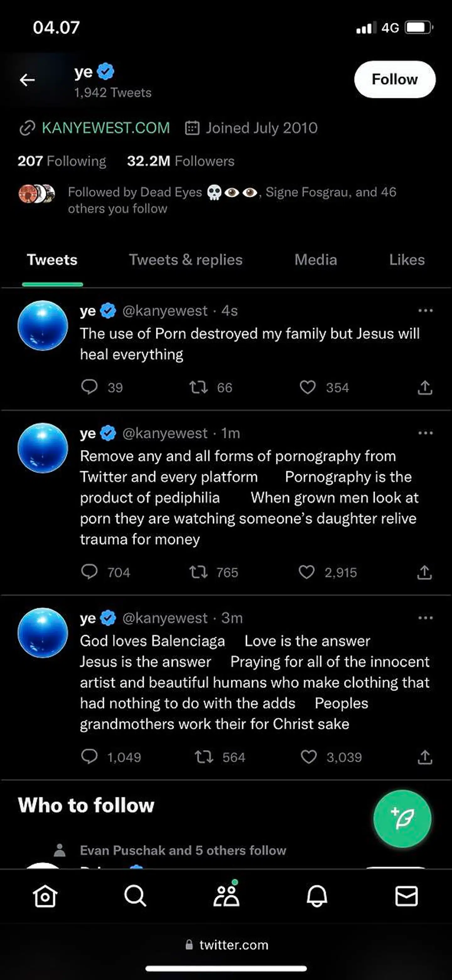The image size is (452, 980).
Task: Switch to the Tweets & replies tab
Action: coord(185,260)
